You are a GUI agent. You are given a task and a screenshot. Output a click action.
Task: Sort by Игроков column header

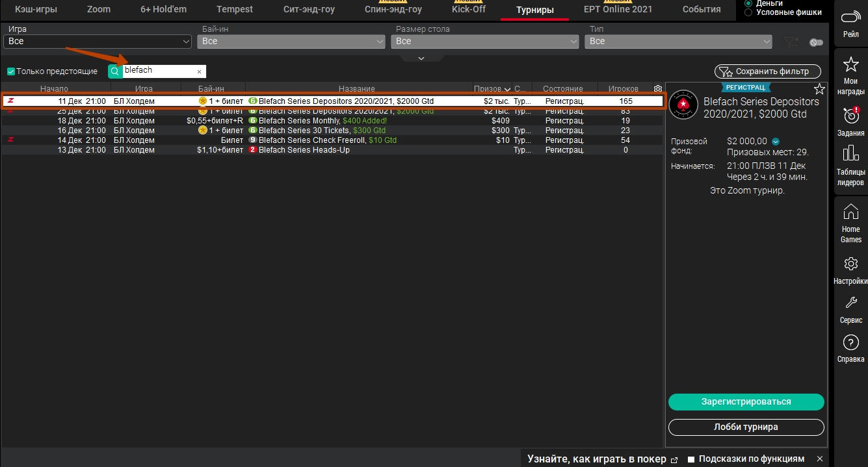click(x=623, y=88)
